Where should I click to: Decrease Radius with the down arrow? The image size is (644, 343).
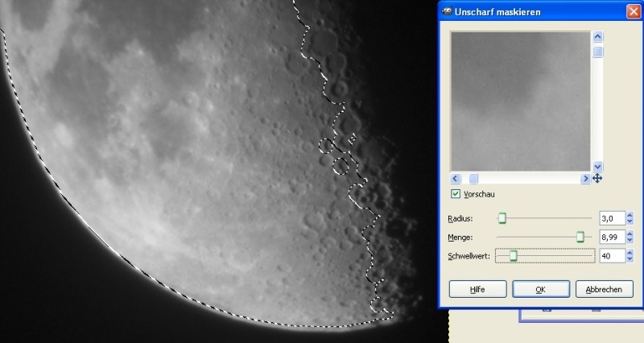tap(630, 221)
